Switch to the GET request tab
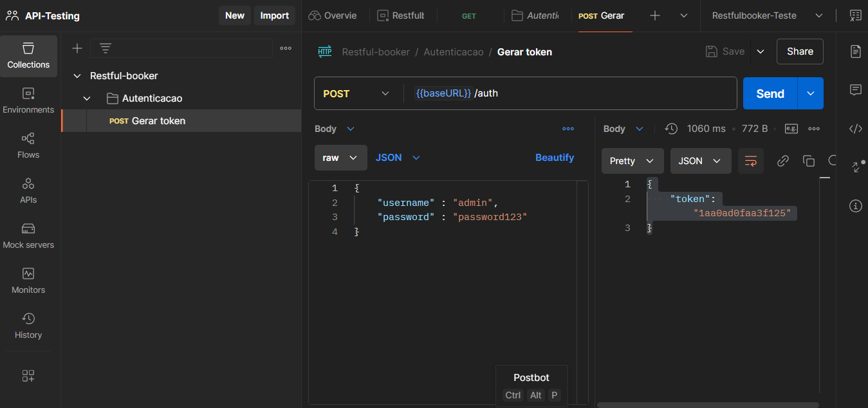Screen dimensions: 868x408 pos(469,15)
